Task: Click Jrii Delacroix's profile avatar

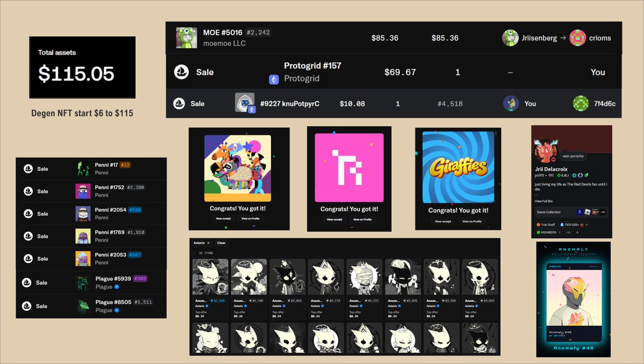Action: pos(546,151)
